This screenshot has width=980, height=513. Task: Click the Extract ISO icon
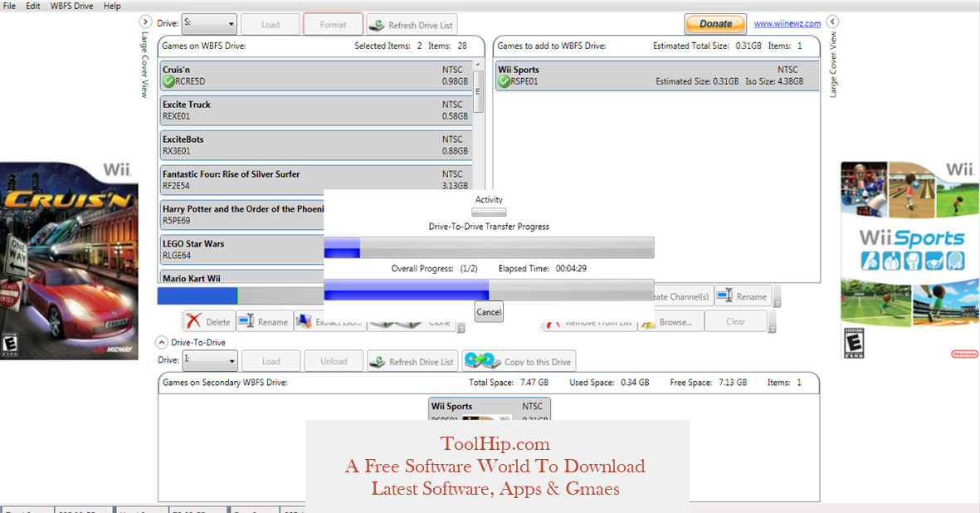click(305, 321)
